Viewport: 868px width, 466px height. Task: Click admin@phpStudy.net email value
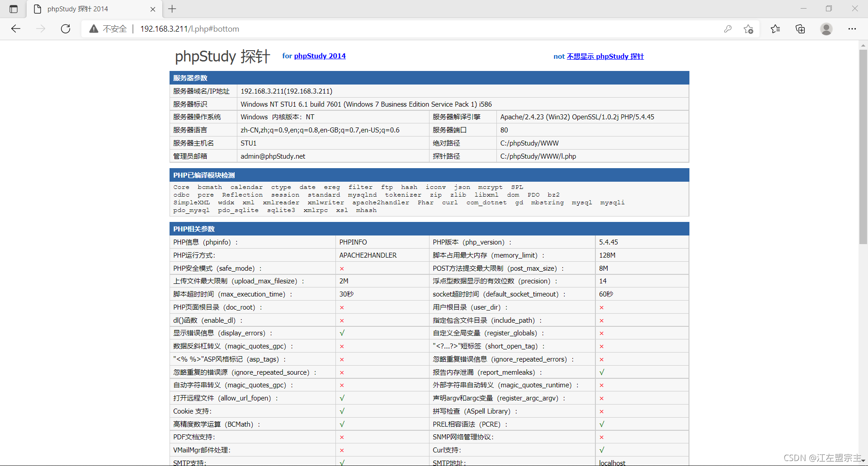273,156
